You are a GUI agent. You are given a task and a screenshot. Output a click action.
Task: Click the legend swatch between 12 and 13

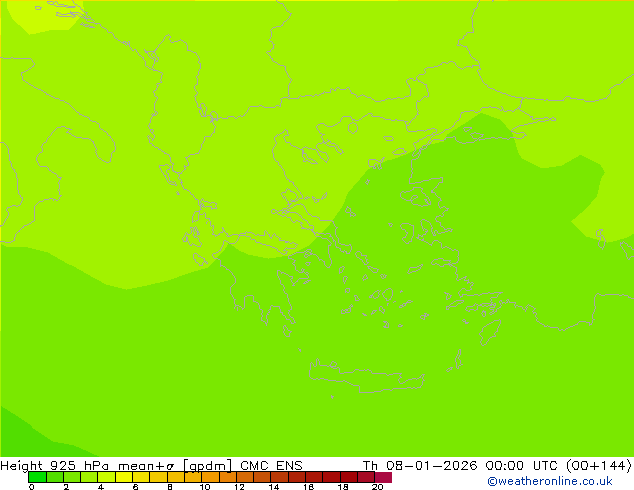(x=245, y=477)
